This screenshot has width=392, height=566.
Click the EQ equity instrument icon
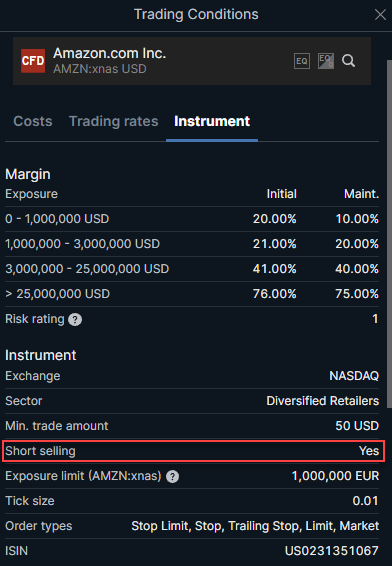pos(302,61)
